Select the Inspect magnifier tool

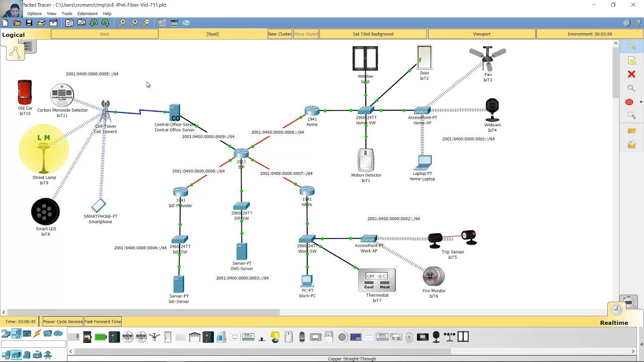coord(631,88)
